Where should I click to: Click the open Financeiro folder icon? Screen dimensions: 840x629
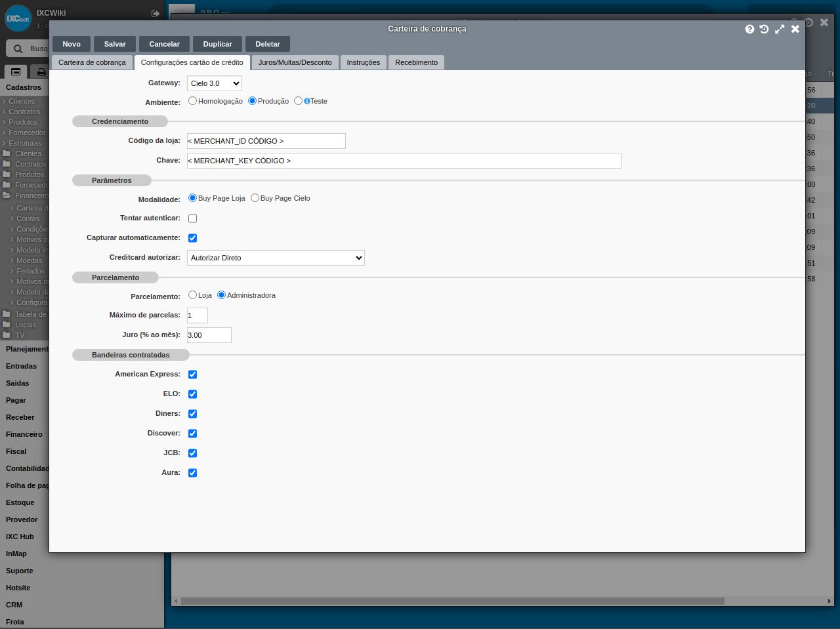pos(7,195)
